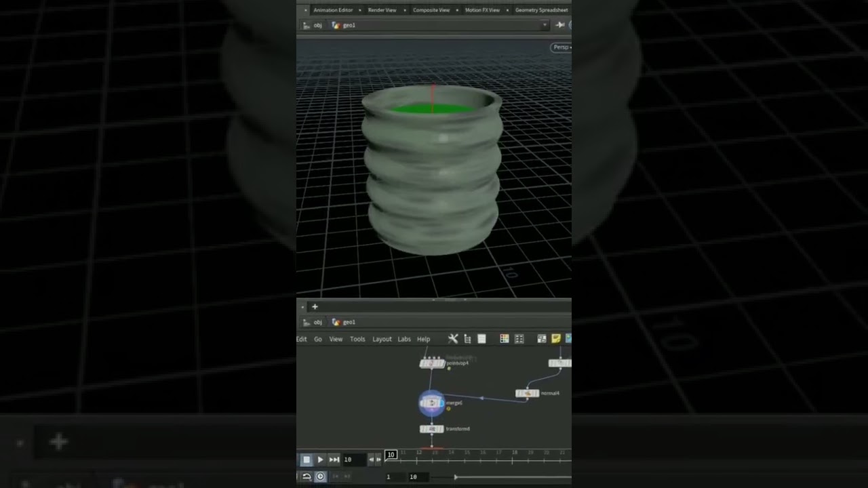Show the tree view icon
This screenshot has height=488, width=868.
467,339
